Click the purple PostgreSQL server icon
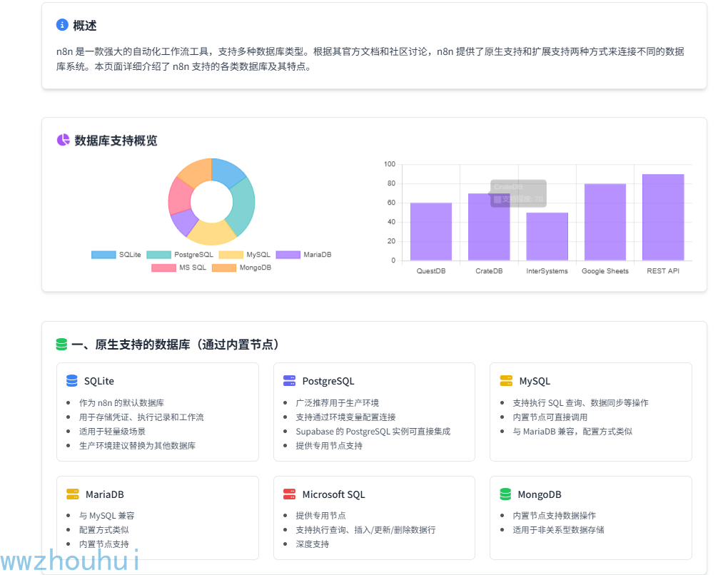This screenshot has height=575, width=728. tap(289, 380)
